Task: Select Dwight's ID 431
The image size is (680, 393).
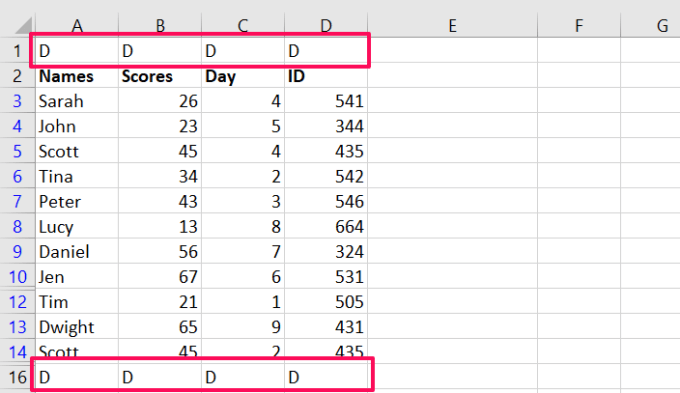Action: (x=326, y=327)
